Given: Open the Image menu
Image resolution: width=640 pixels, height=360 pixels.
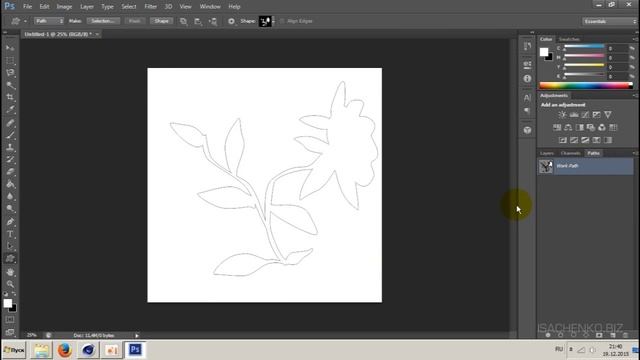Looking at the screenshot, I should [64, 7].
